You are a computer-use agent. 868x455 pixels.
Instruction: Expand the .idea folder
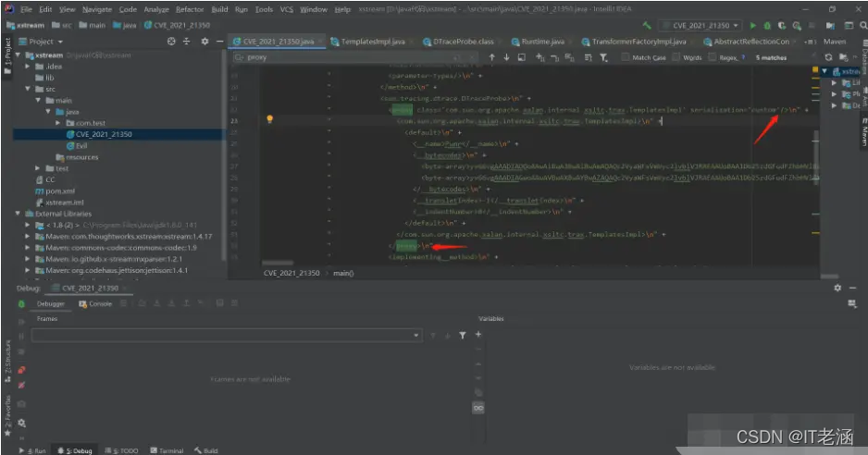[x=28, y=67]
